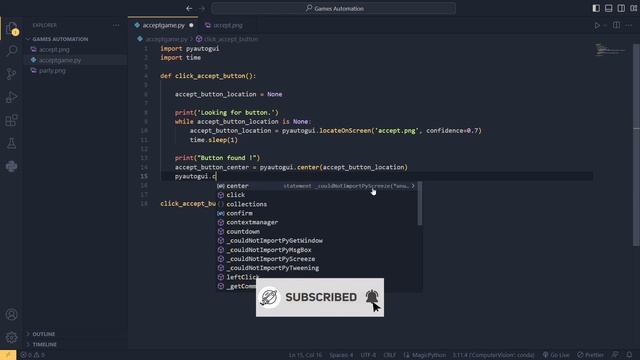Click acceptgame.py in the breadcrumb

167,39
